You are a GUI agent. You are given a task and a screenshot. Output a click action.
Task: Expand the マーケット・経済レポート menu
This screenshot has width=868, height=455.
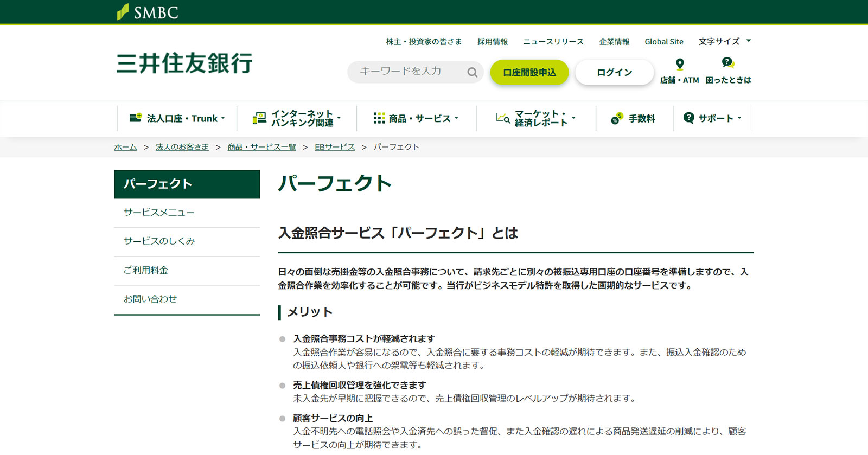[535, 118]
